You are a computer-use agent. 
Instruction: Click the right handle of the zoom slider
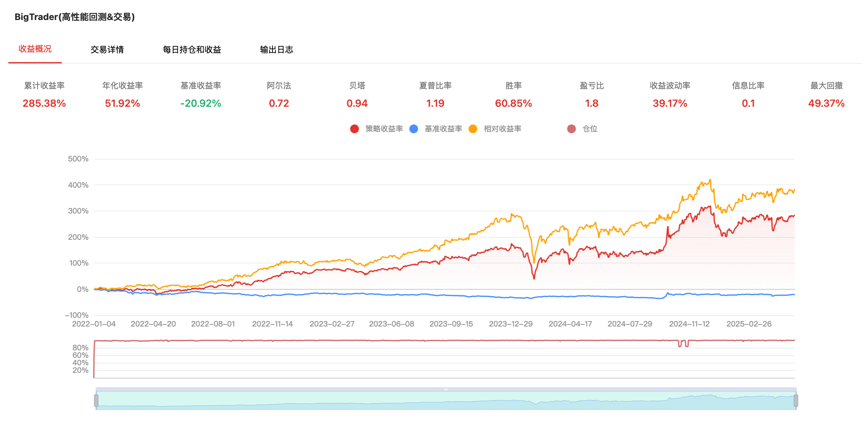click(796, 401)
